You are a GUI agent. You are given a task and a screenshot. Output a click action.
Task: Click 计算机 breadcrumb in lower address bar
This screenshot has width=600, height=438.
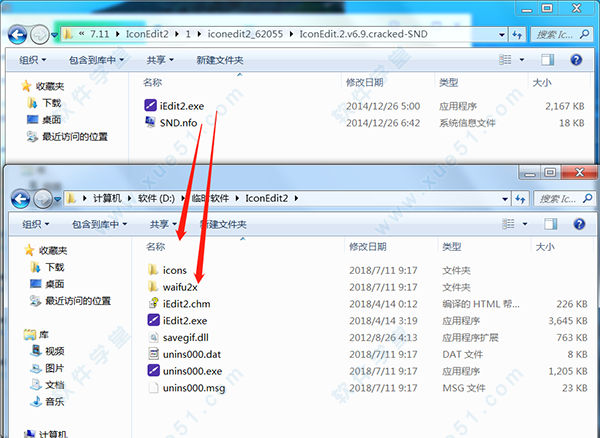(107, 198)
